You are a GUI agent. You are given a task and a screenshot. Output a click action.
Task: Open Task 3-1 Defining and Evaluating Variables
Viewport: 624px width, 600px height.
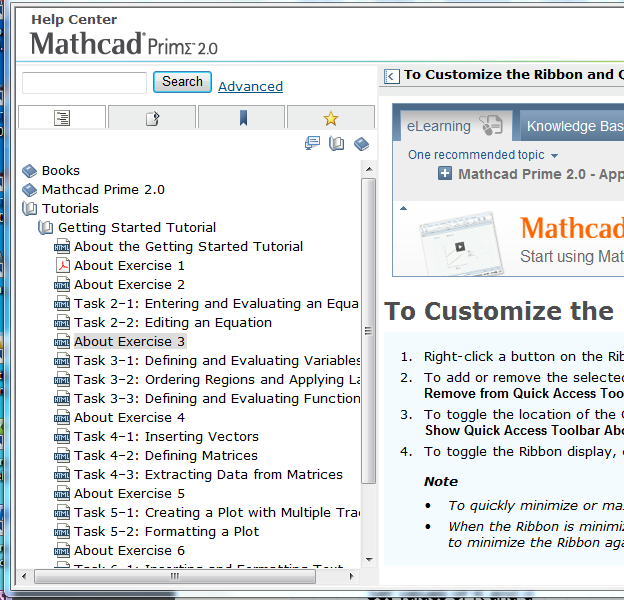pos(217,360)
